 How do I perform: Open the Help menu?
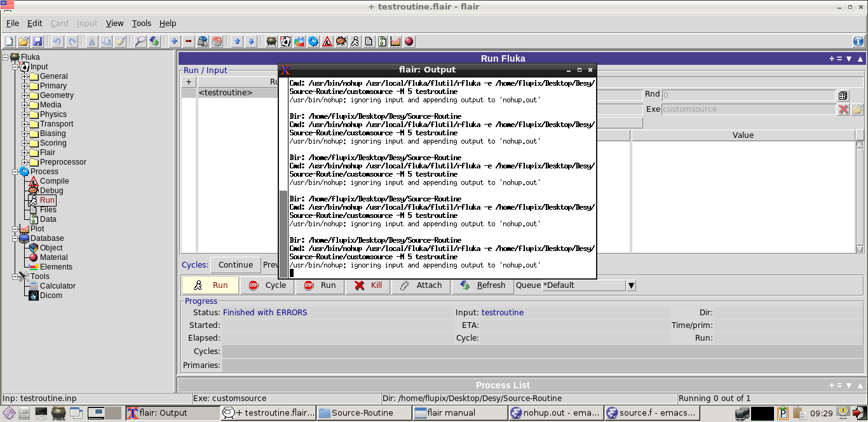tap(168, 24)
